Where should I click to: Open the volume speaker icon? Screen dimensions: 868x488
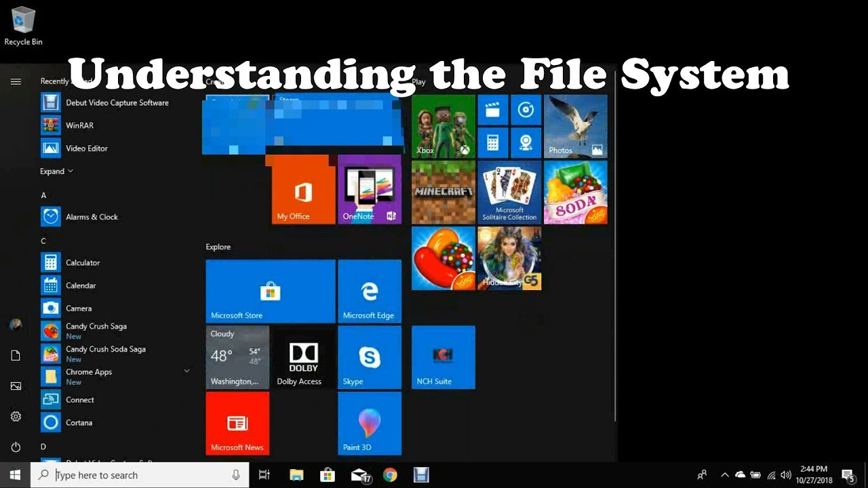(x=787, y=475)
